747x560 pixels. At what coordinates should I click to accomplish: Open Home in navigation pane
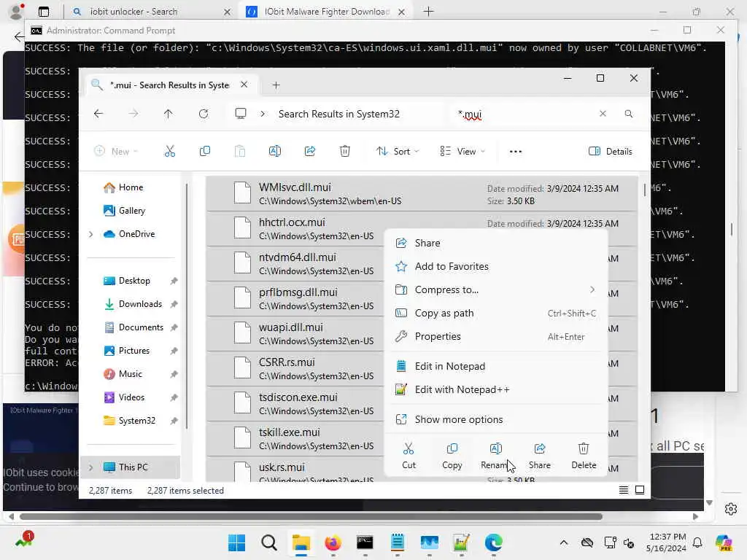tap(131, 187)
